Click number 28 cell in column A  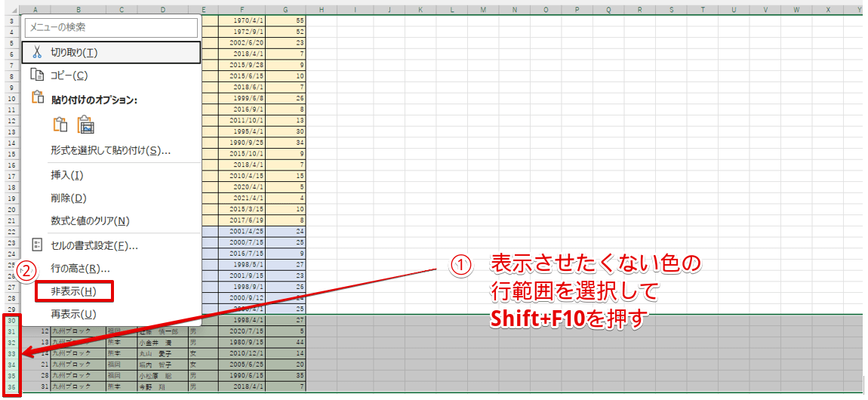tap(36, 375)
